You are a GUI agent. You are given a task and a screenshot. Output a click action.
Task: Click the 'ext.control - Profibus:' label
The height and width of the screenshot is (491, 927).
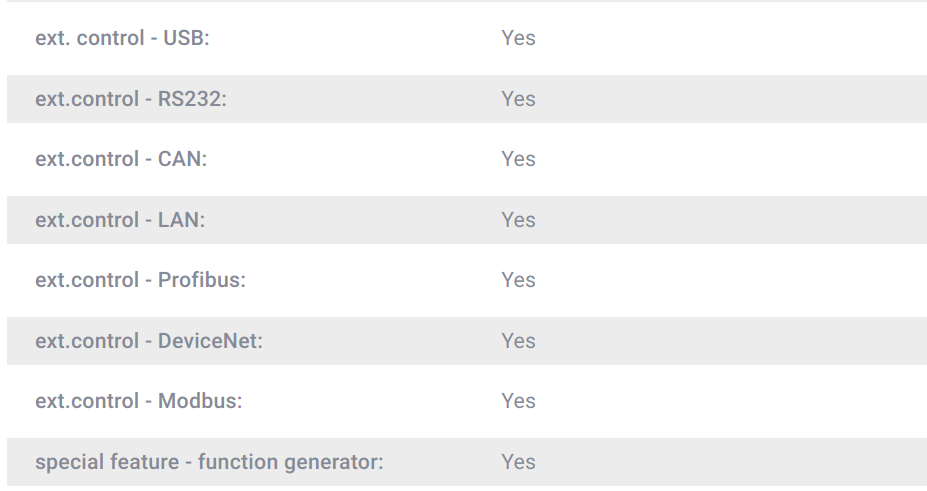(x=140, y=280)
